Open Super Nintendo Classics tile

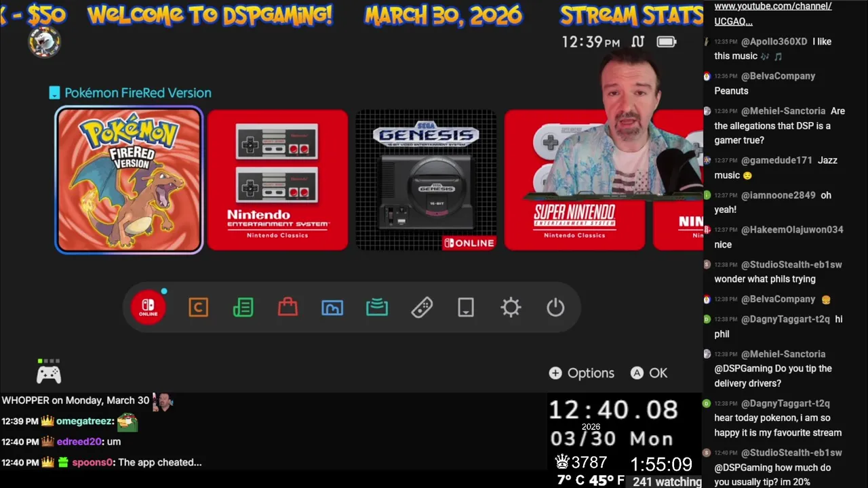click(574, 180)
